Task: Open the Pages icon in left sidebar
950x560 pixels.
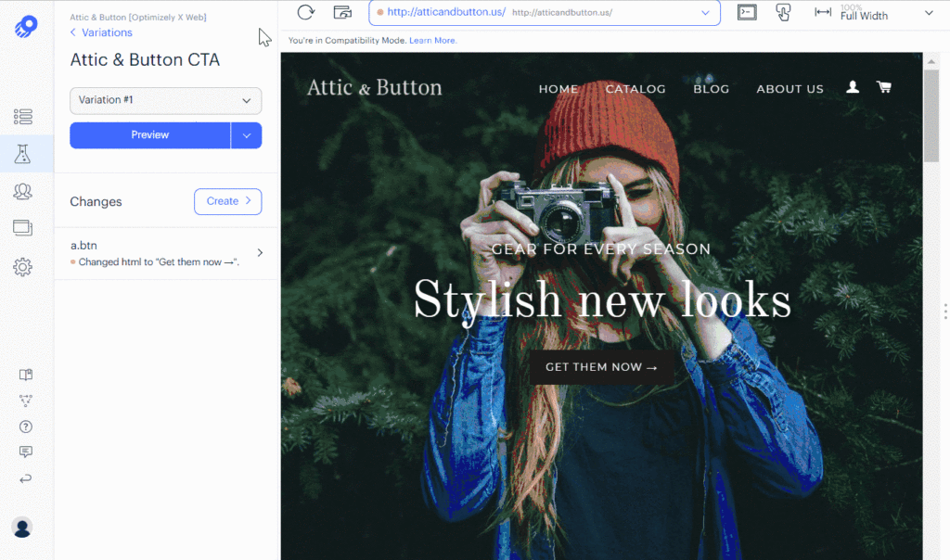Action: tap(23, 228)
